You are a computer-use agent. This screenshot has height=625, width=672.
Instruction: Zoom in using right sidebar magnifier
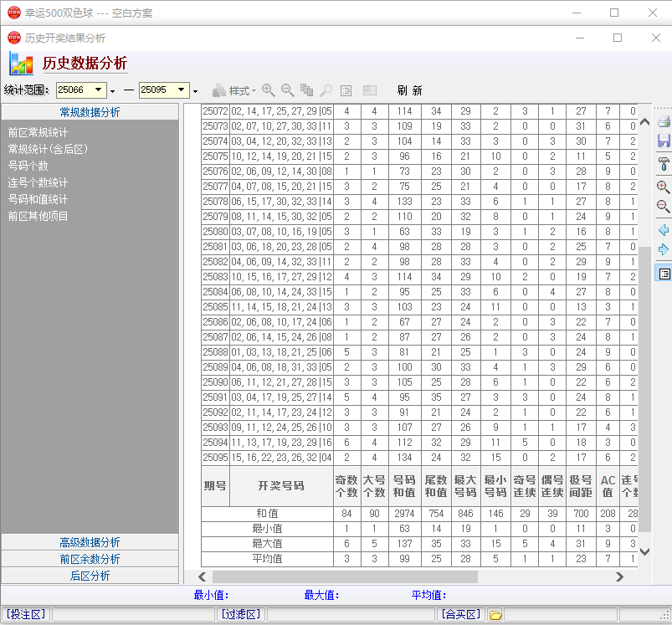coord(664,187)
